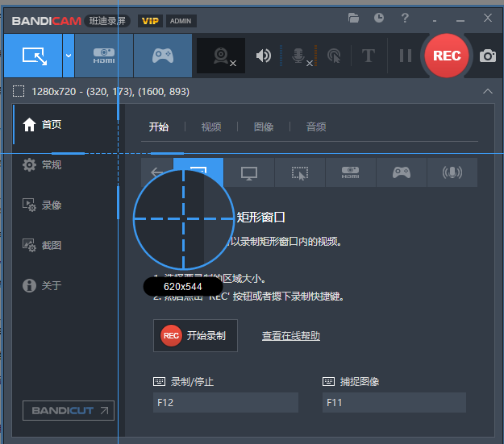The width and height of the screenshot is (504, 444).
Task: Open the recording mode dropdown arrow
Action: click(x=69, y=56)
